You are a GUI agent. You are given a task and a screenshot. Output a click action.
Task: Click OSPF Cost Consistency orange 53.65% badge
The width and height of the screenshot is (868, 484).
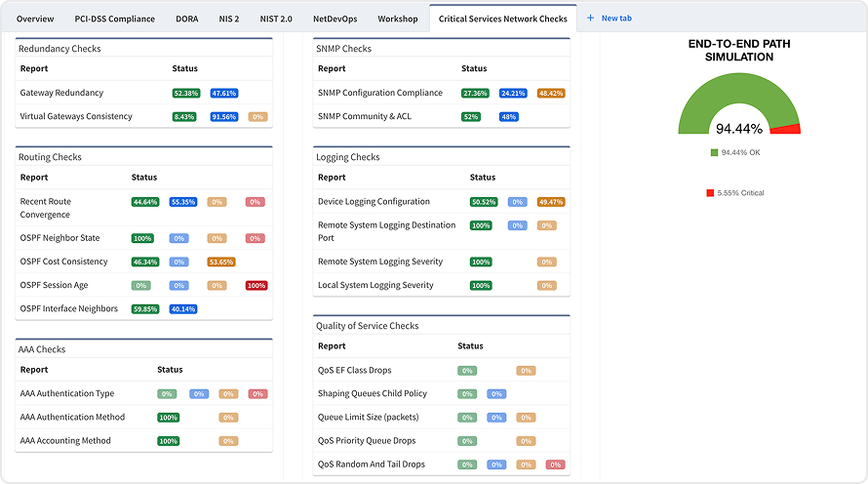[x=221, y=262]
